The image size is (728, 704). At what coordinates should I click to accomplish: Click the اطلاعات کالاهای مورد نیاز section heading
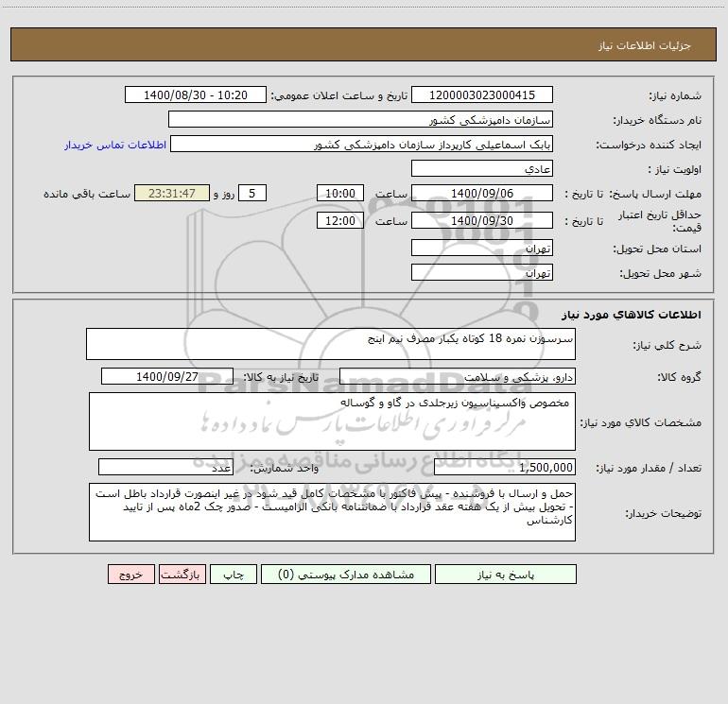pyautogui.click(x=632, y=314)
